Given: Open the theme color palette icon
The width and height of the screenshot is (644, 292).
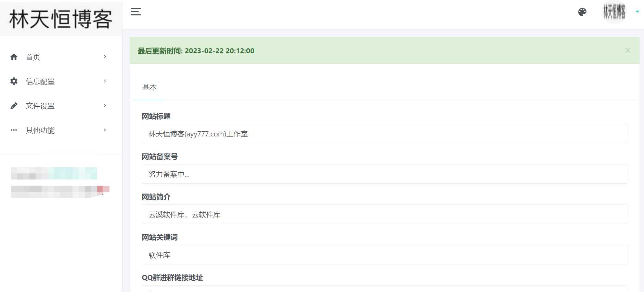Looking at the screenshot, I should pyautogui.click(x=582, y=12).
